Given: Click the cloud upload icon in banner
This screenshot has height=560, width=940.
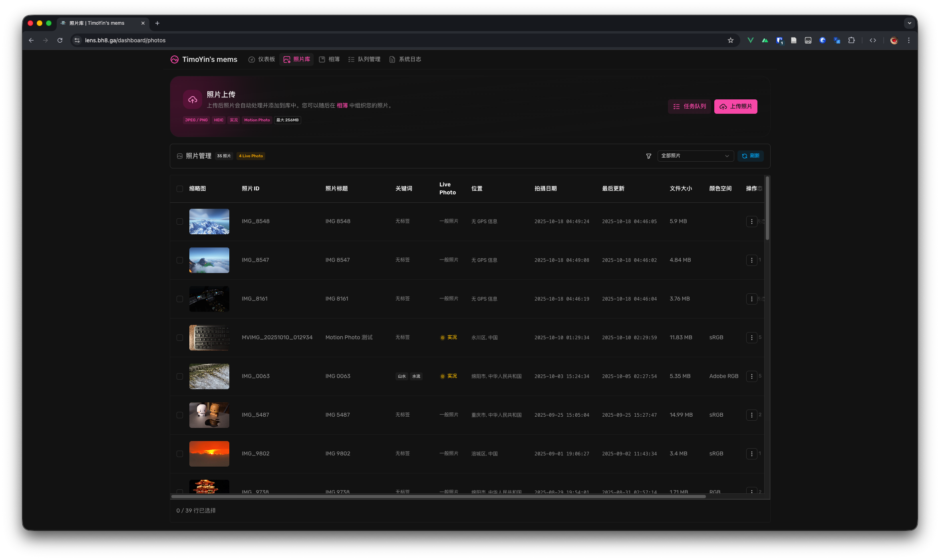Looking at the screenshot, I should 193,99.
